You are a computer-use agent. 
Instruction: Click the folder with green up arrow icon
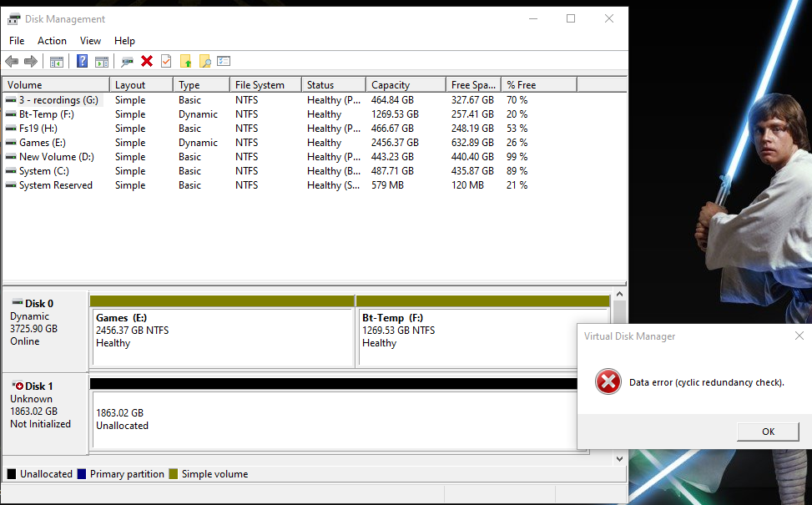pos(186,61)
